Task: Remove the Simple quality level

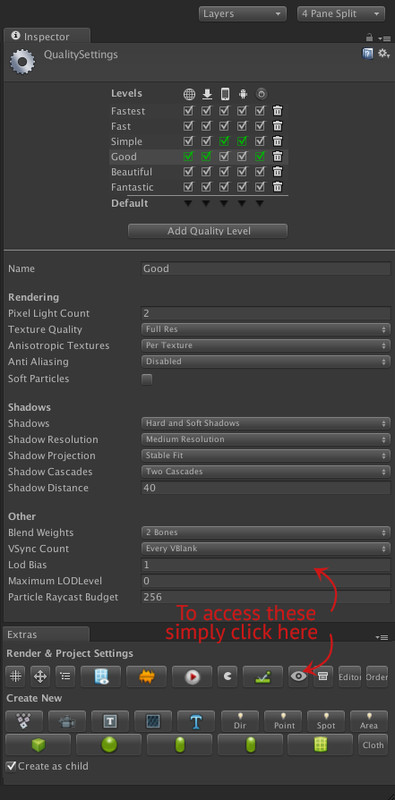Action: click(277, 141)
